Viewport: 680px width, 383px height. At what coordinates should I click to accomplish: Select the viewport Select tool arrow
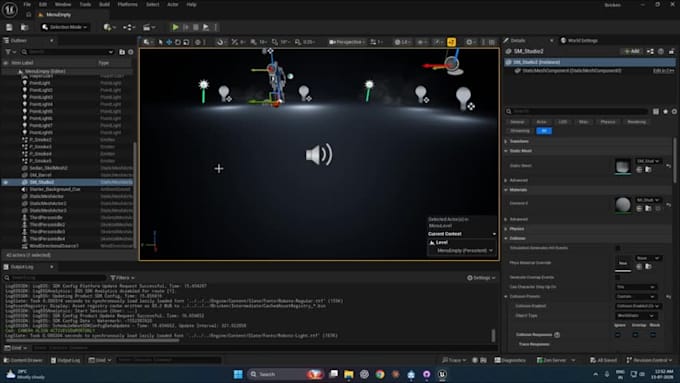pos(160,42)
